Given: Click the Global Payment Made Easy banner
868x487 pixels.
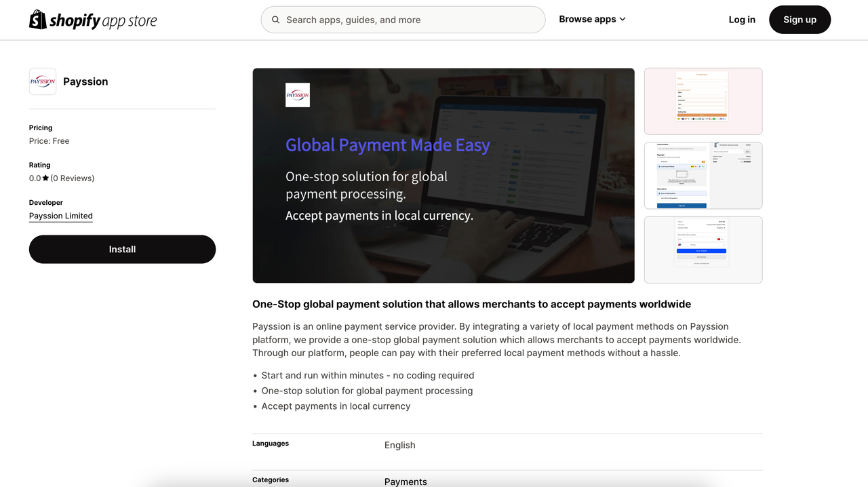Looking at the screenshot, I should (443, 175).
